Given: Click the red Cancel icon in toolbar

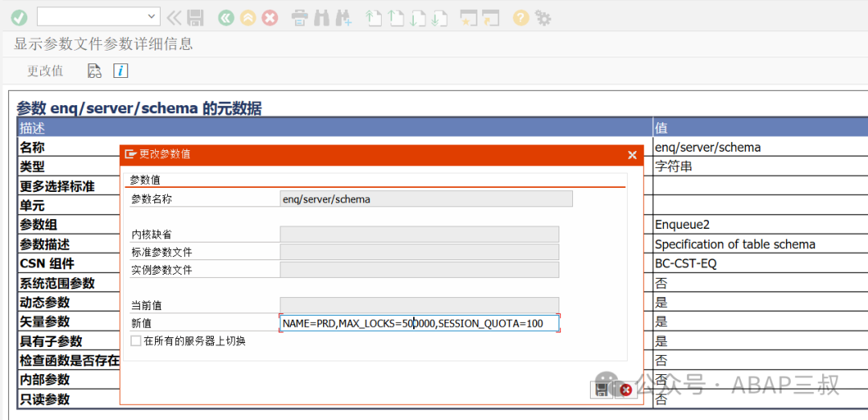Looking at the screenshot, I should pyautogui.click(x=269, y=18).
